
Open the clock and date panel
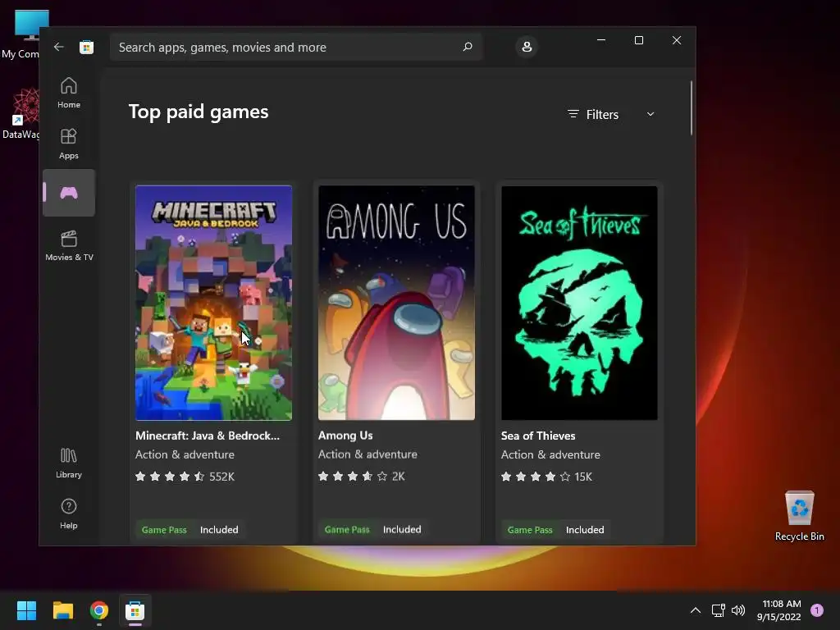click(779, 610)
